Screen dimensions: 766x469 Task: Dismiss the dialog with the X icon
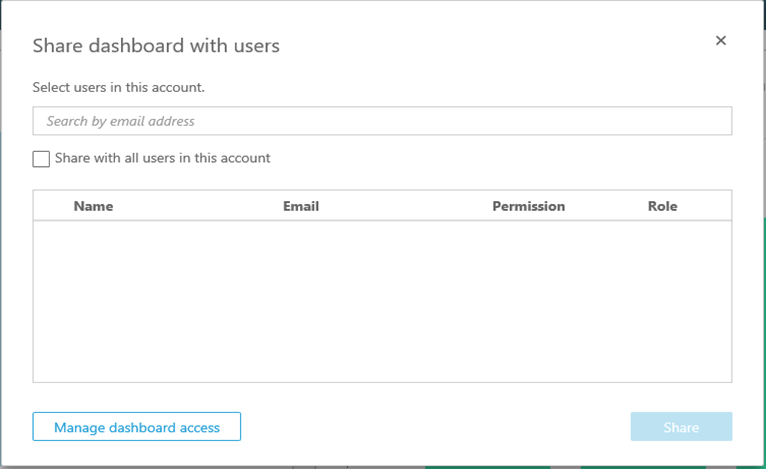coord(721,41)
